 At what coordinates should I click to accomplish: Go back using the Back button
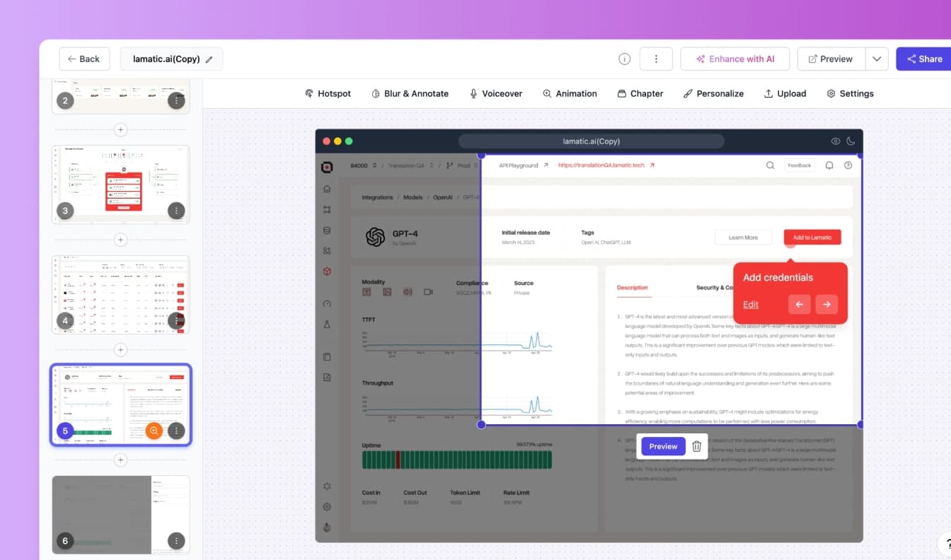[x=84, y=59]
